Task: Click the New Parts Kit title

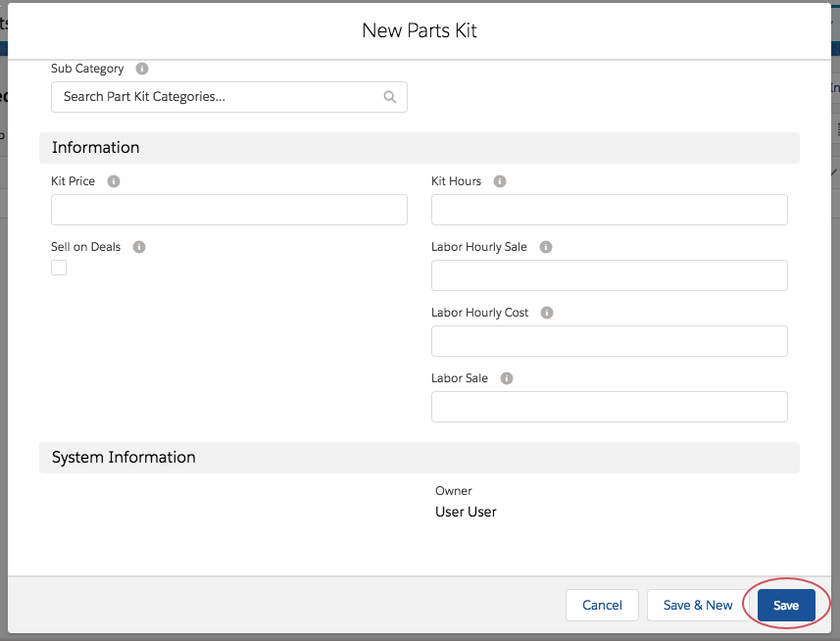Action: [420, 30]
